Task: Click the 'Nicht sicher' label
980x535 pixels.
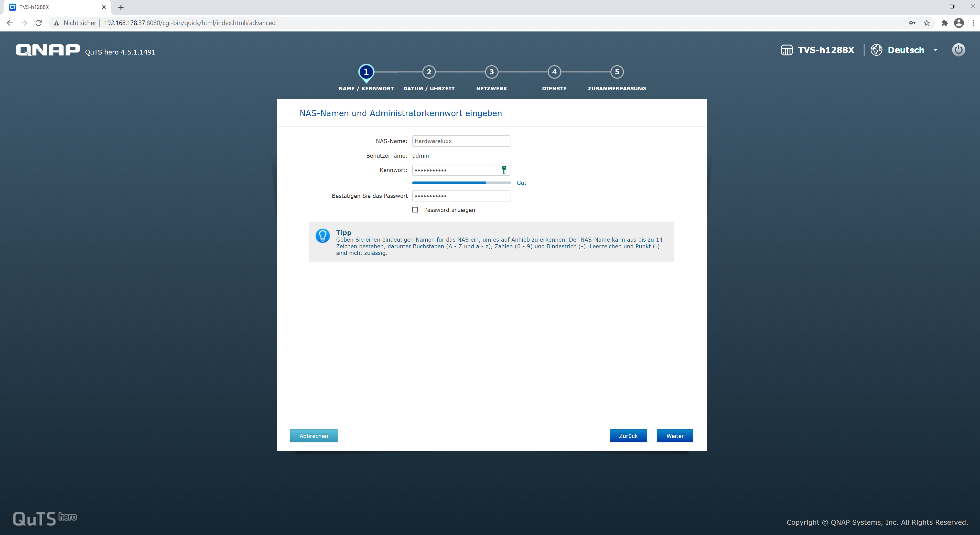Action: pyautogui.click(x=80, y=23)
